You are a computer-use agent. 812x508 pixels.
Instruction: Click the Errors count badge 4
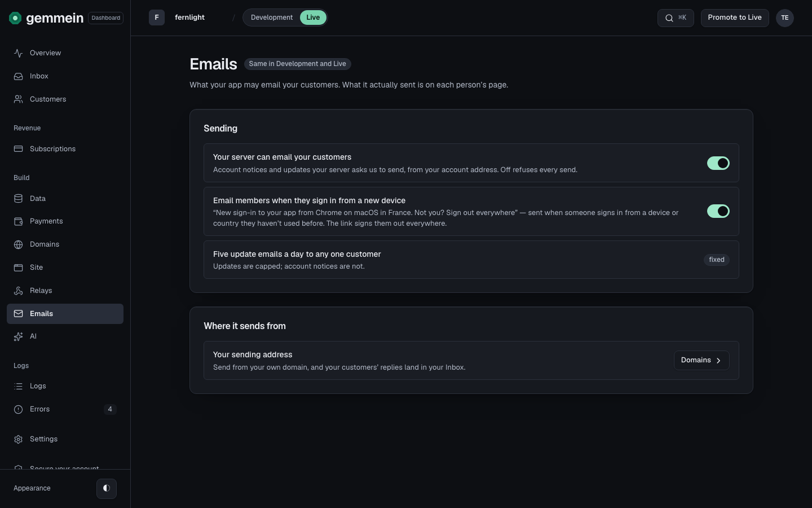click(110, 409)
